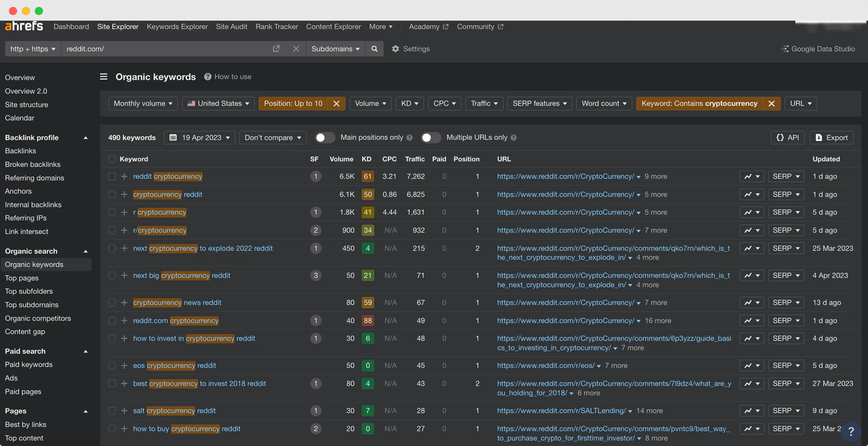Click the Settings gear icon

[x=395, y=49]
